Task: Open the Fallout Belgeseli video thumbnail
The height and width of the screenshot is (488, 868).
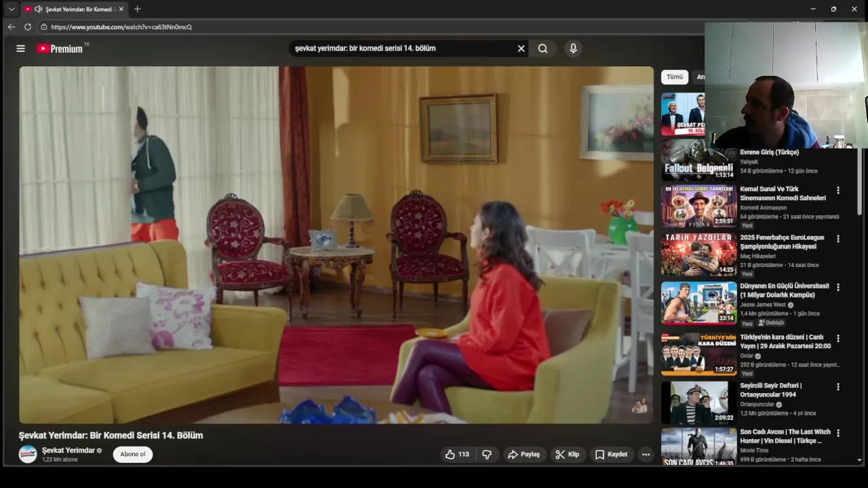Action: point(698,161)
